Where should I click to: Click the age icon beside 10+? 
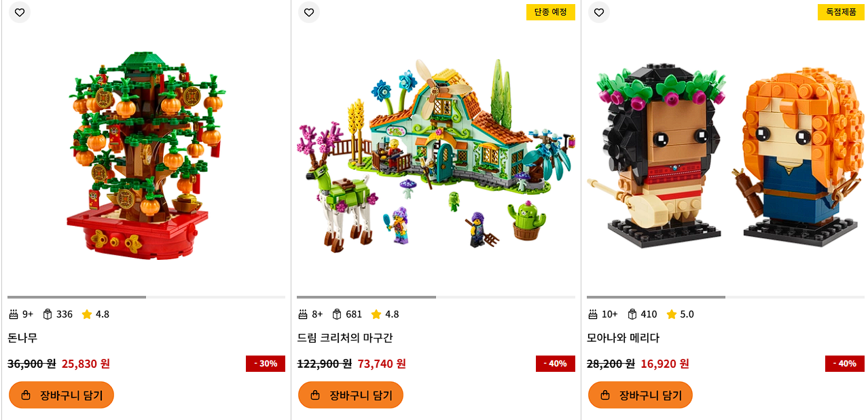coord(593,314)
